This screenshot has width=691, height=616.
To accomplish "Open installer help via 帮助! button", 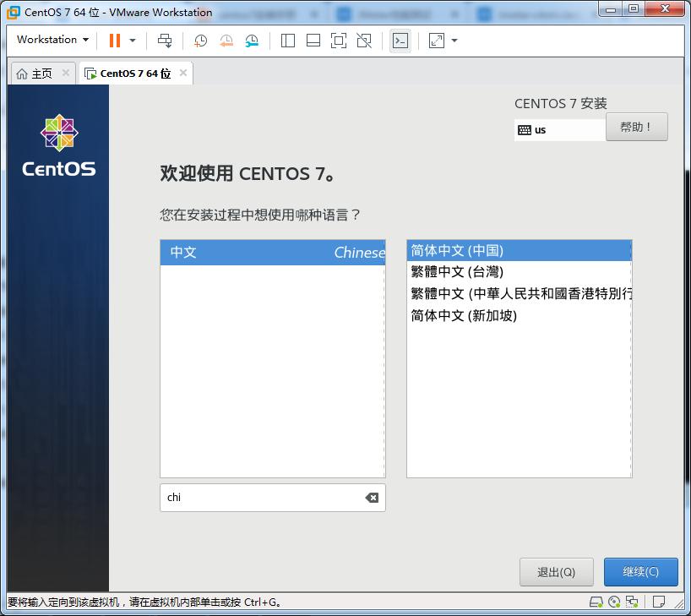I will point(636,127).
